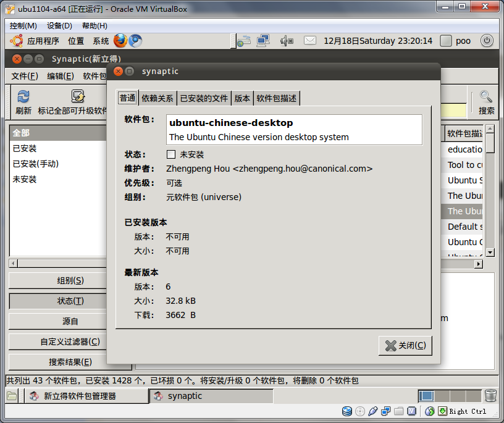Open the session power button icon

487,41
